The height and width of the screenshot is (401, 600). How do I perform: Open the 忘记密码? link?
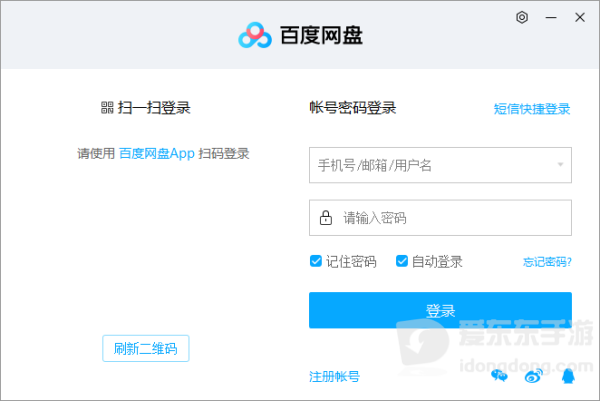(547, 262)
